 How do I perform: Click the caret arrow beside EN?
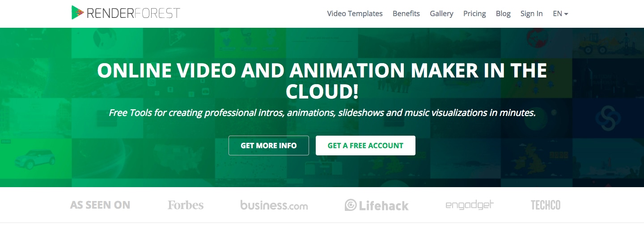pos(566,14)
